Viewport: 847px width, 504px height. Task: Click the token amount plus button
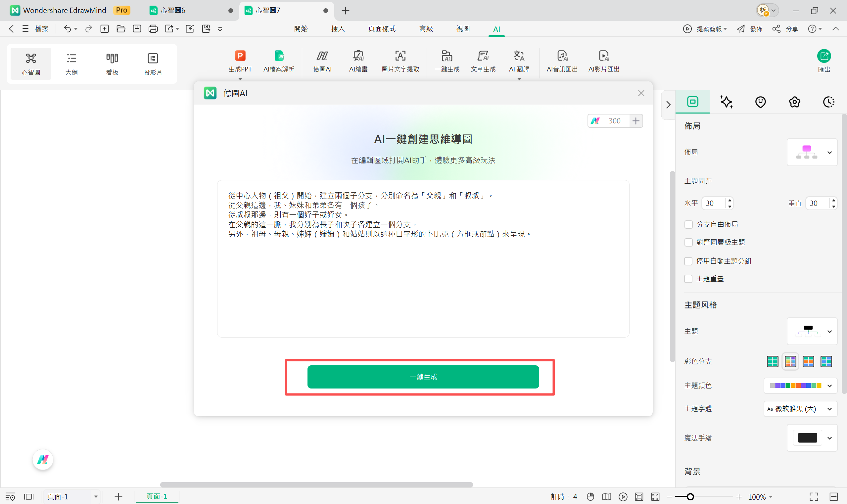(635, 120)
